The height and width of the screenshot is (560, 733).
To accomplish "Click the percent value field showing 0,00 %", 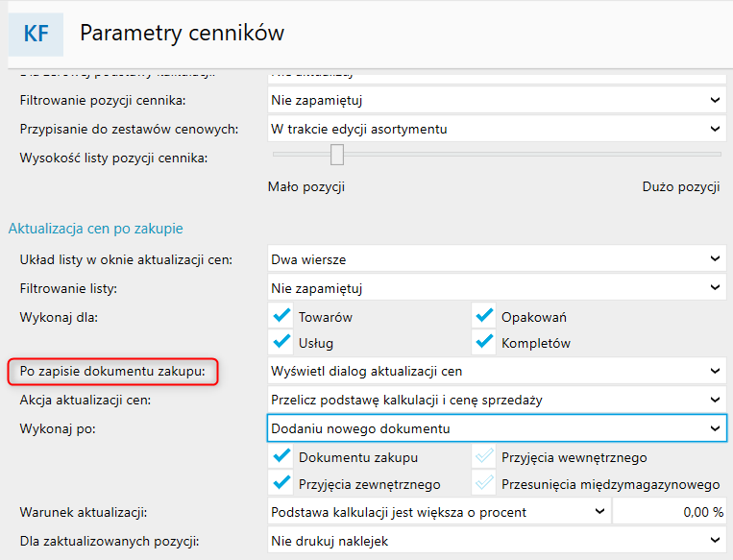I will (669, 512).
